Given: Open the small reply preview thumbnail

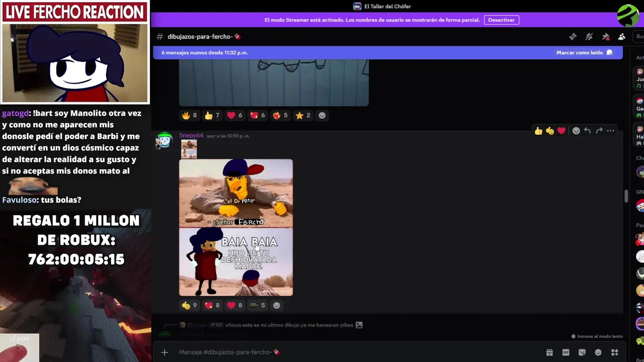Looking at the screenshot, I should 189,149.
